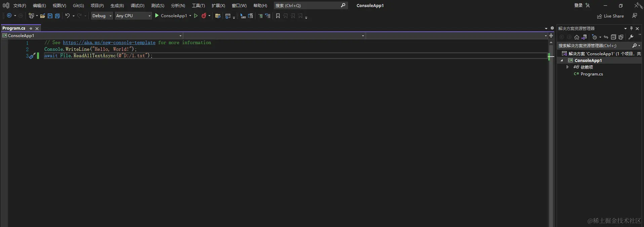Toggle auto-hide pin on Solution Explorer panel

coord(631,28)
